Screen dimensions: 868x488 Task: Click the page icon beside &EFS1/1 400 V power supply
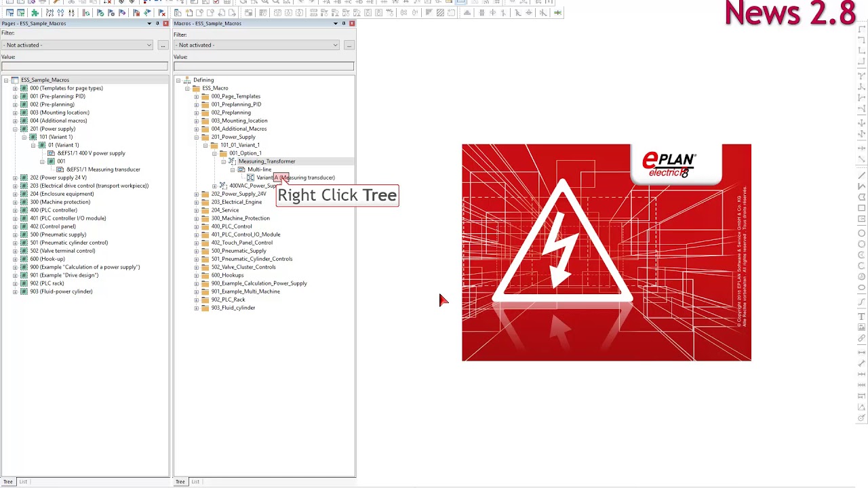51,153
